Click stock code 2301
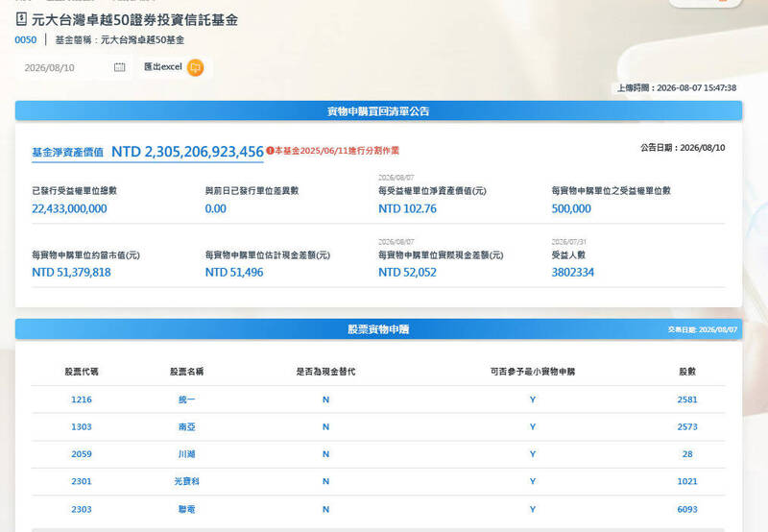768x532 pixels. pos(82,481)
